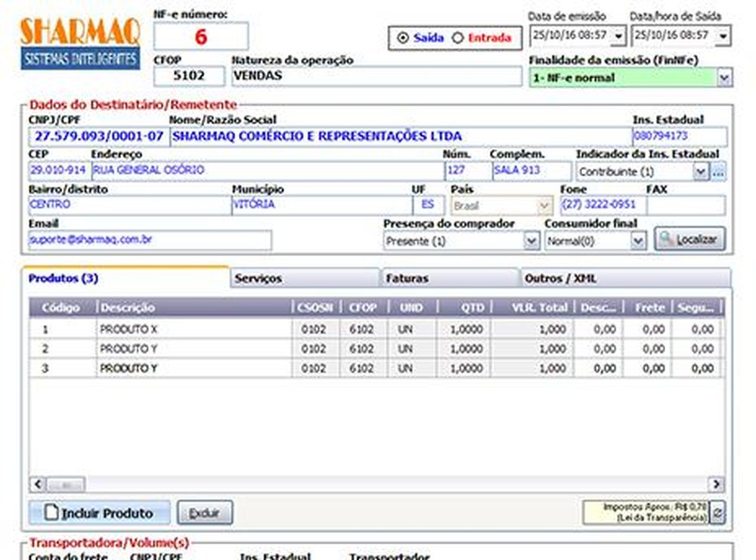Image resolution: width=756 pixels, height=560 pixels.
Task: Expand Presença do comprador dropdown
Action: click(531, 241)
